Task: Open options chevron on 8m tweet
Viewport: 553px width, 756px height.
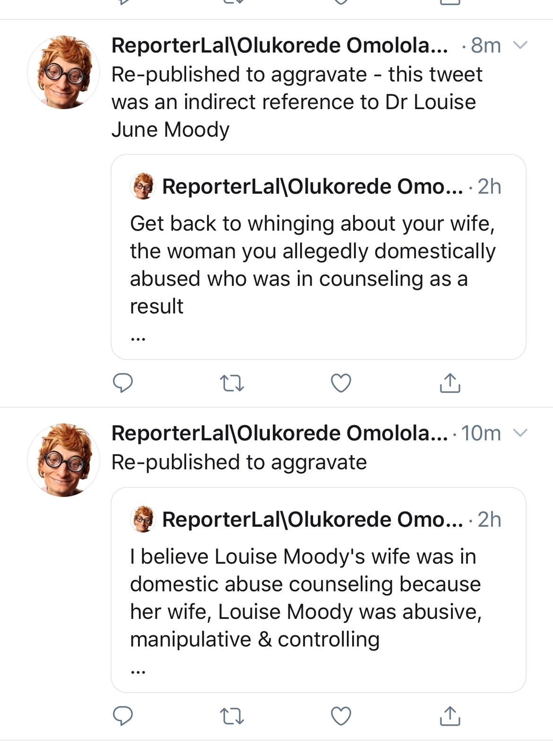Action: tap(520, 45)
